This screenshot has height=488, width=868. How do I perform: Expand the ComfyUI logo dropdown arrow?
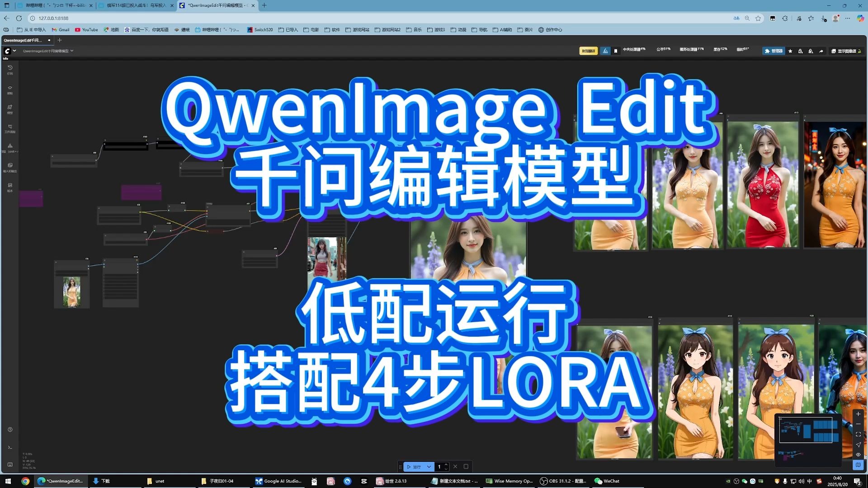click(14, 51)
